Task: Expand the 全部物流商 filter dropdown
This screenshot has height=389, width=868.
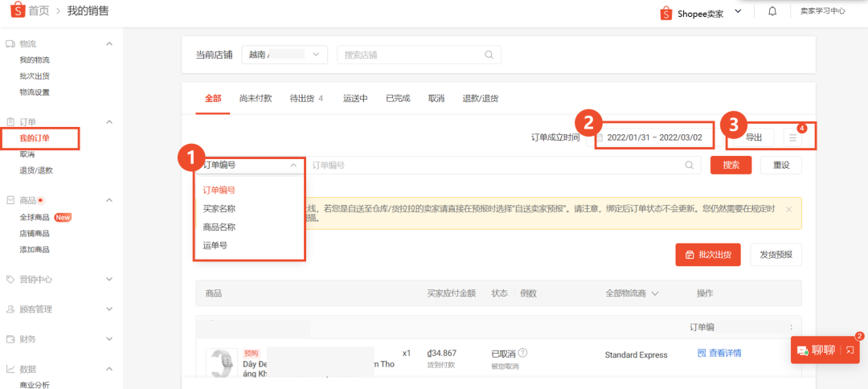Action: pyautogui.click(x=632, y=293)
